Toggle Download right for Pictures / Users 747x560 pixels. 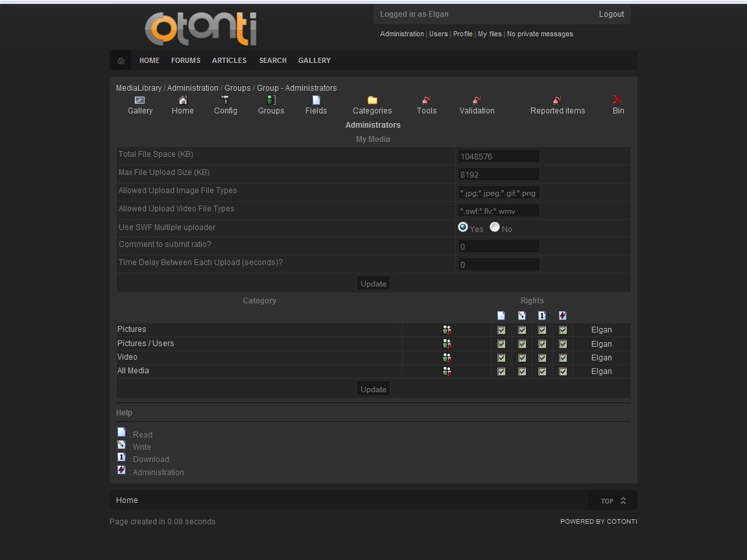[542, 344]
